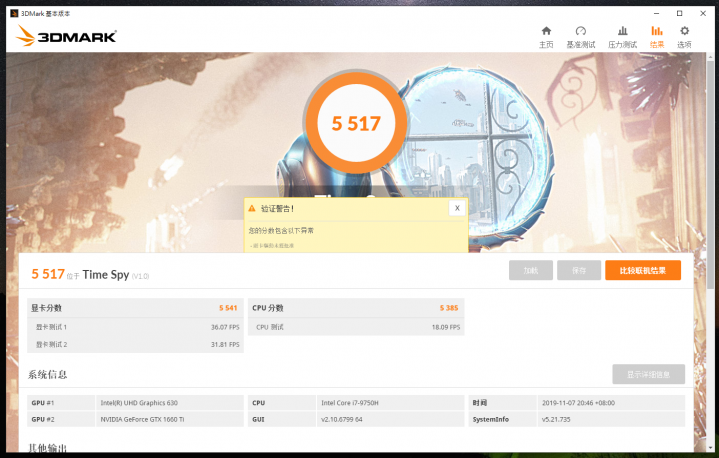The width and height of the screenshot is (719, 458).
Task: Open the 基准测试 benchmarks tab
Action: (581, 37)
